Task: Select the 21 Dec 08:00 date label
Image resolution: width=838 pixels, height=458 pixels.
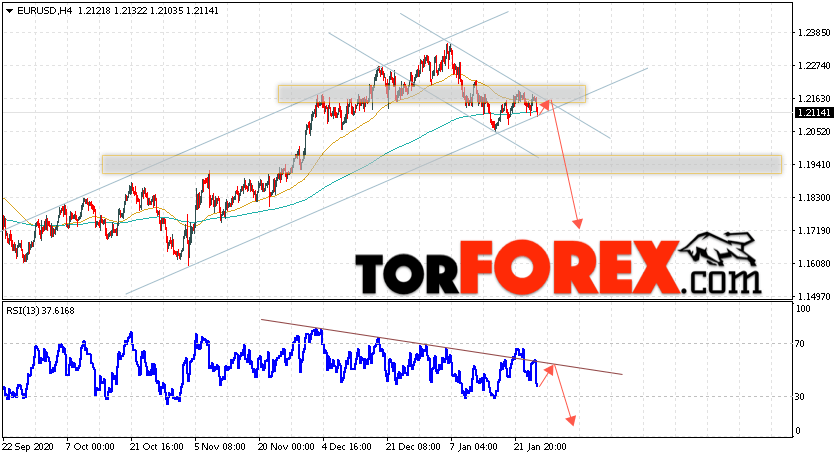Action: click(x=413, y=447)
